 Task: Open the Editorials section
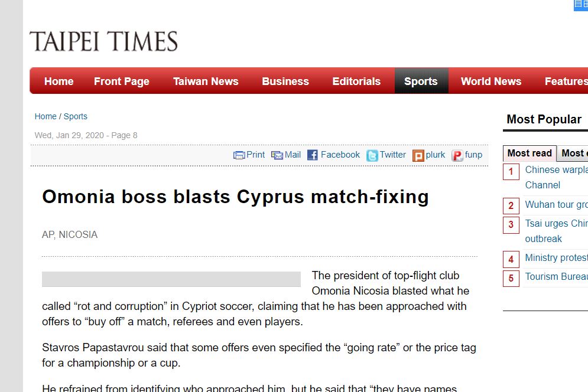click(356, 81)
